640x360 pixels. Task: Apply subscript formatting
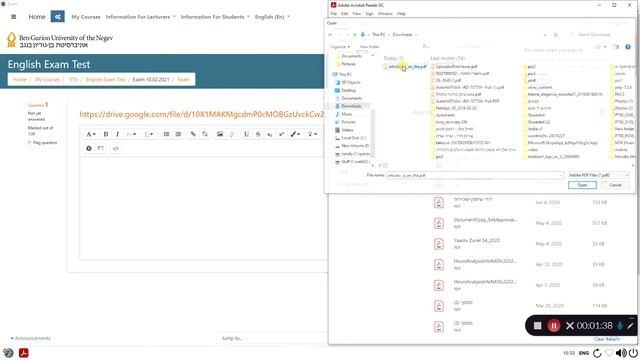click(x=270, y=134)
